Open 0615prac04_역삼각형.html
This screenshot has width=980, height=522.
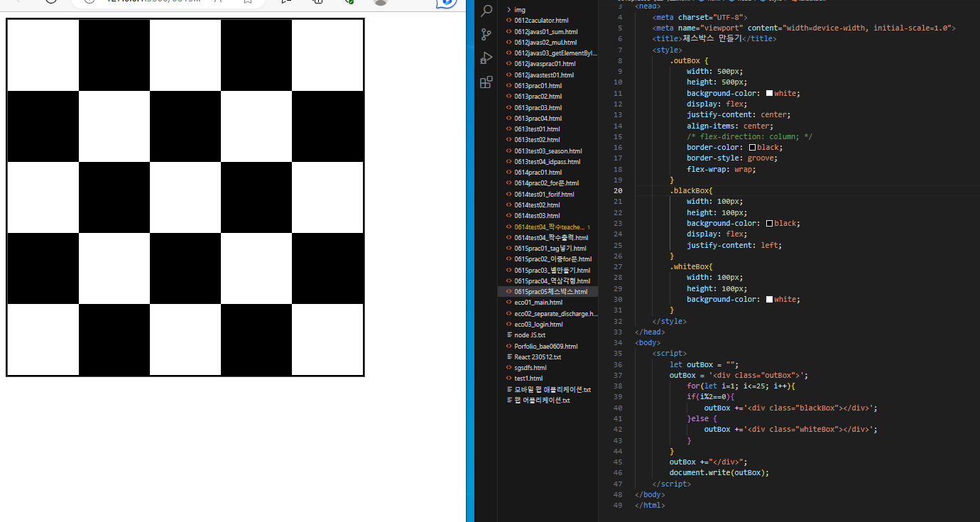click(x=552, y=281)
